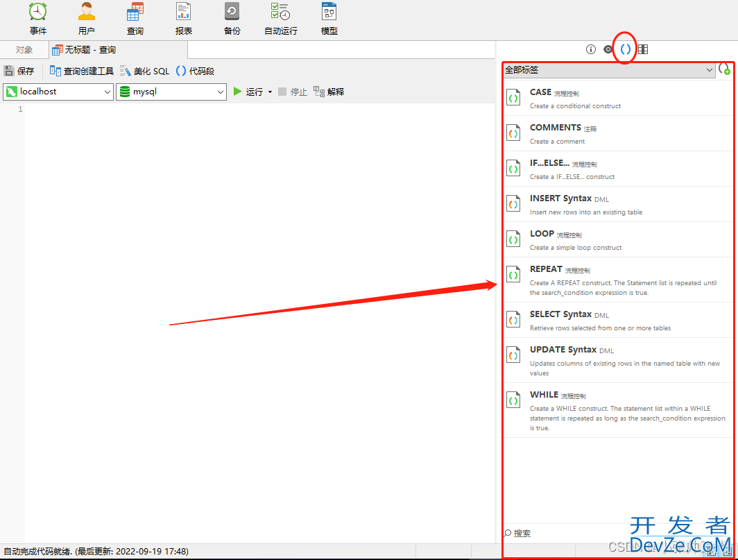Select the IF...ELSE... snippet
The width and height of the screenshot is (738, 560).
point(618,169)
